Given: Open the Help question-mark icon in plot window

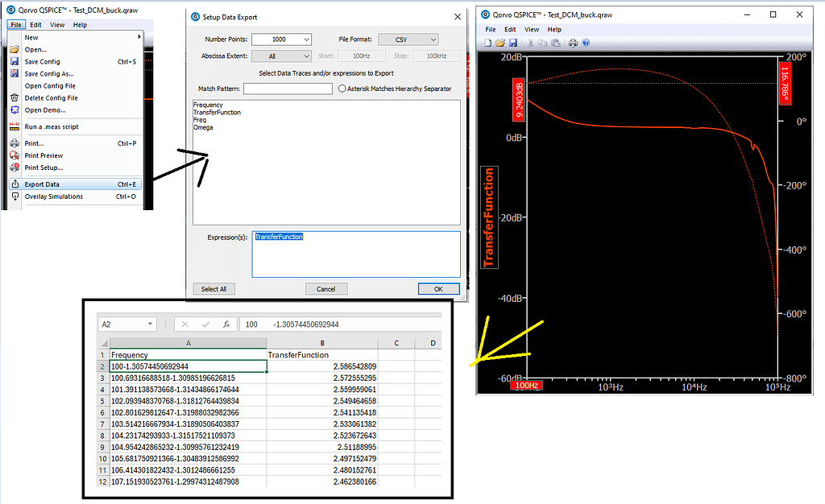Looking at the screenshot, I should pyautogui.click(x=586, y=43).
